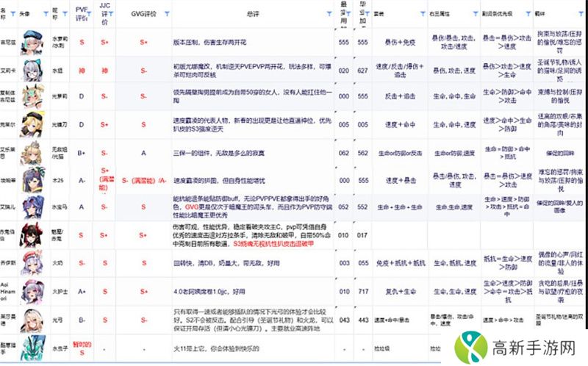588x366 pixels.
Task: Select the B- PVE rating cell
Action: tap(82, 320)
